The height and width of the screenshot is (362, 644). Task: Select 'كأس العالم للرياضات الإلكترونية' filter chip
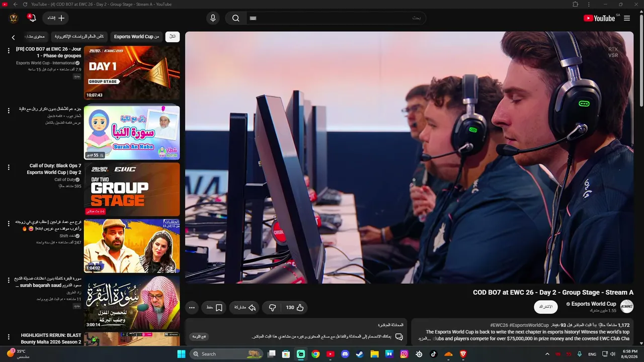(x=79, y=37)
